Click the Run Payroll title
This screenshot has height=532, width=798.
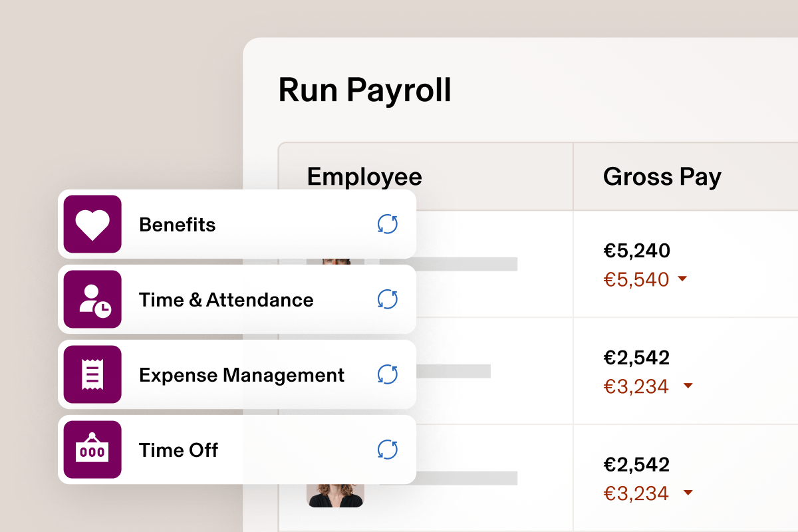(x=365, y=90)
